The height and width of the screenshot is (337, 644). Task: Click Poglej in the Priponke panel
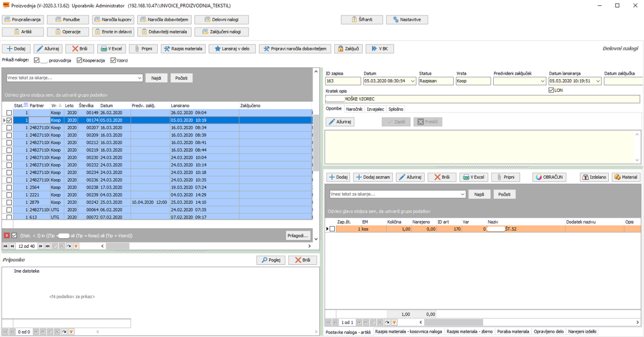271,260
